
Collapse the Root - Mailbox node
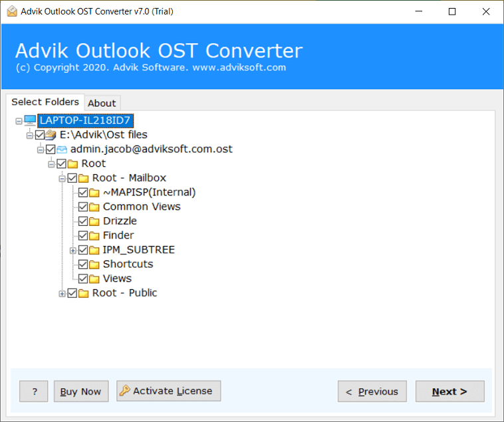tap(63, 178)
